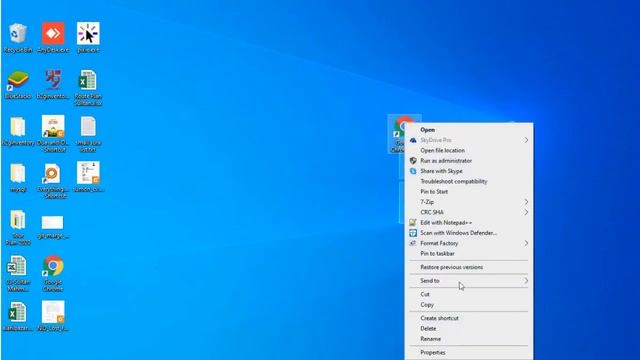Select the red dragon-like logo shortcut icon

pos(53,80)
